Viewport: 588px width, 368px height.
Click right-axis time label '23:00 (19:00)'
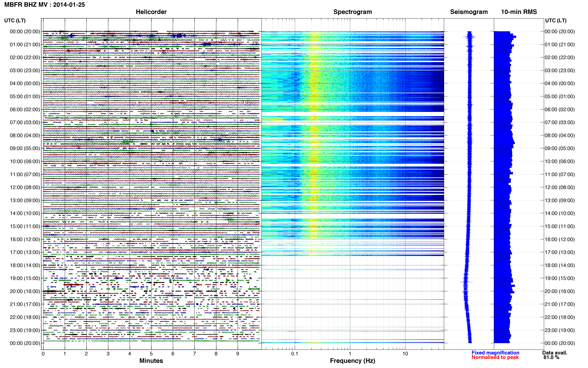pyautogui.click(x=560, y=330)
